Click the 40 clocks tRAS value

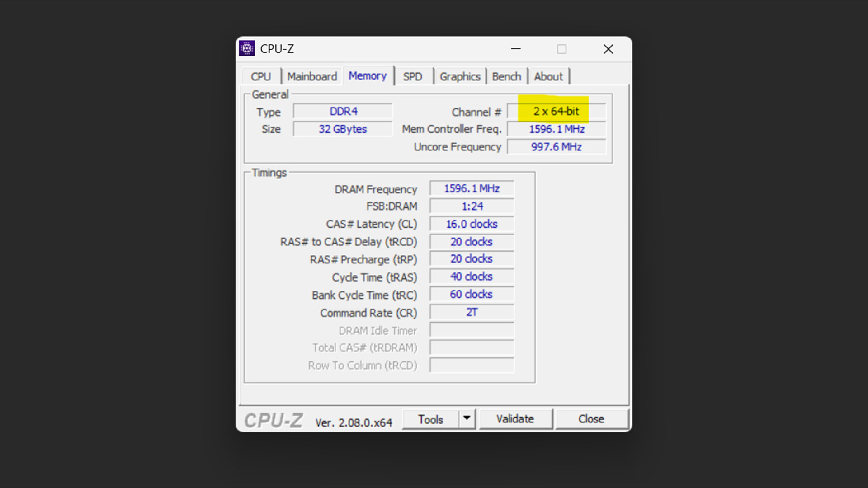tap(472, 277)
